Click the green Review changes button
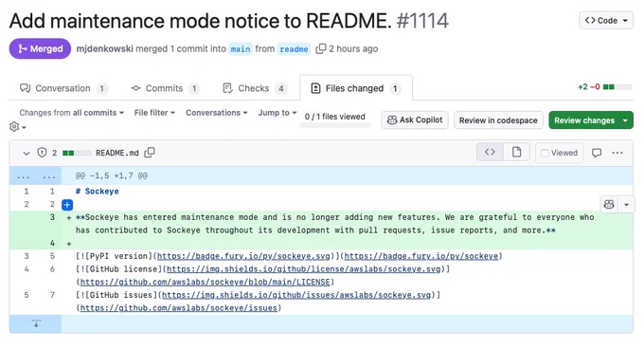The image size is (644, 349). [591, 120]
